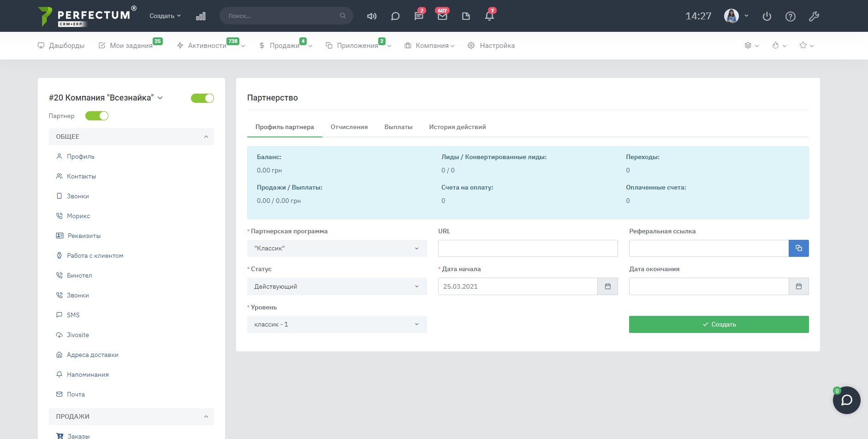
Task: Open Реквизиты in the sidebar
Action: 84,236
